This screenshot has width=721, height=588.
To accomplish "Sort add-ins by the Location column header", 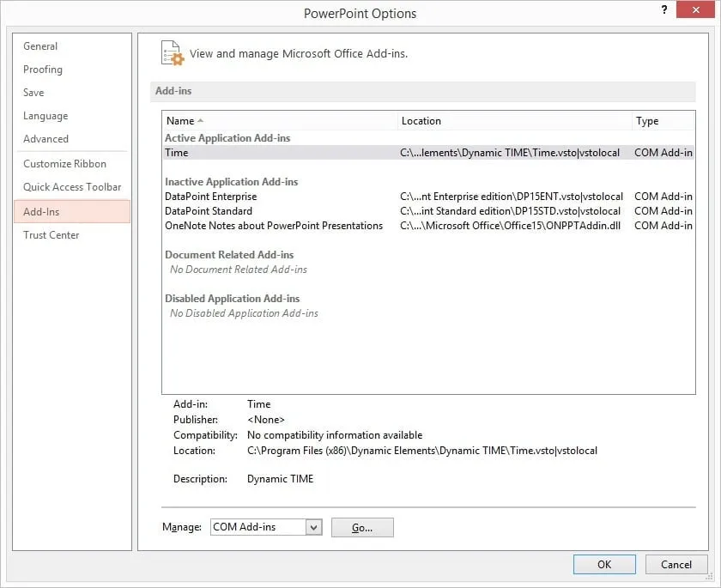I will (x=421, y=120).
